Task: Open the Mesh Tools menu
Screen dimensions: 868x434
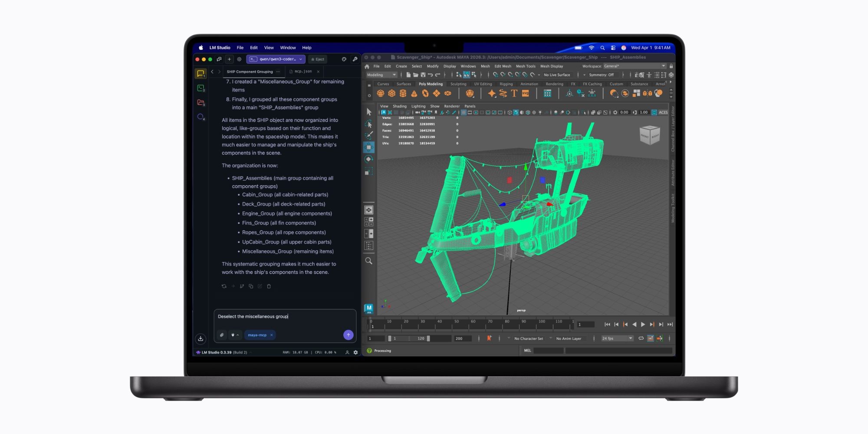Action: pos(526,66)
